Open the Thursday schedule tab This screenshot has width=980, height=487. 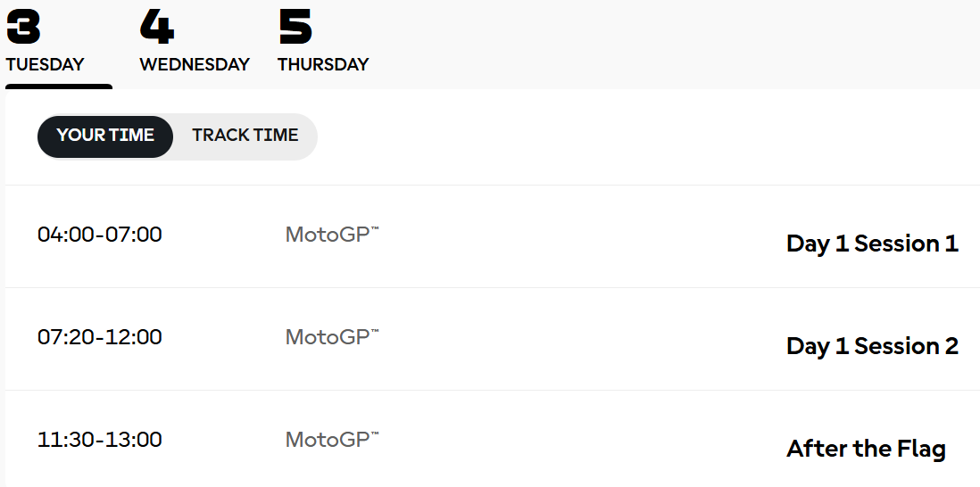coord(323,64)
